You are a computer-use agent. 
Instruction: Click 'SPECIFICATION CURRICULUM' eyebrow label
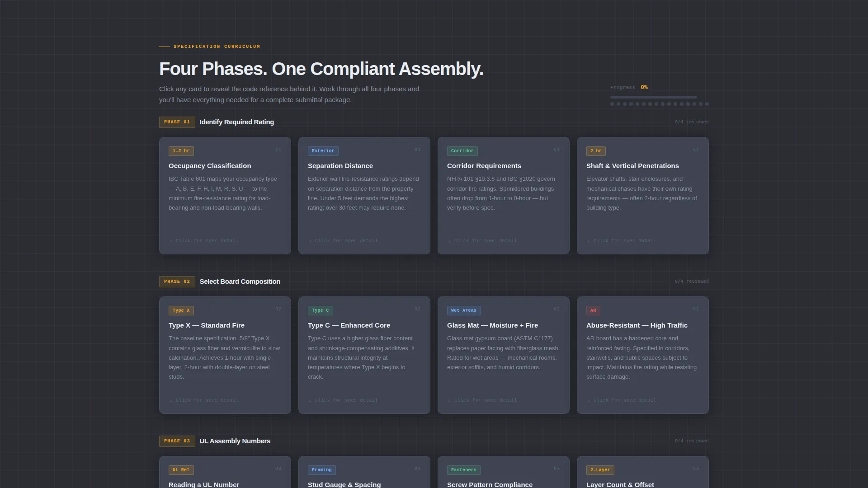tap(217, 47)
